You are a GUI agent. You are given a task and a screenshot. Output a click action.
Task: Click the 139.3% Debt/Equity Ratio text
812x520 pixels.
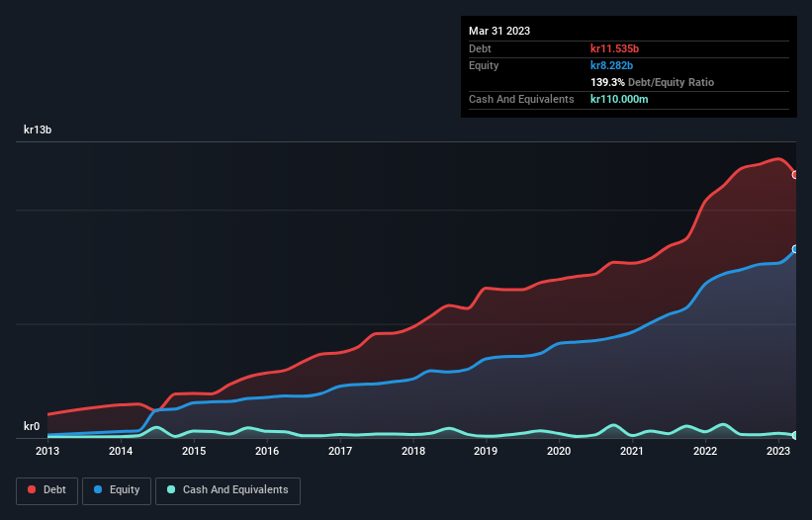[x=652, y=82]
